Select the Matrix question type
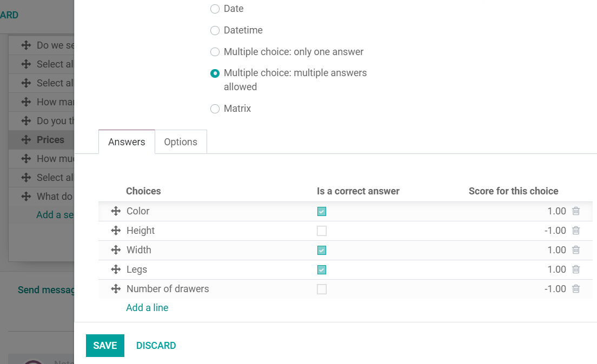This screenshot has height=364, width=597. (215, 109)
